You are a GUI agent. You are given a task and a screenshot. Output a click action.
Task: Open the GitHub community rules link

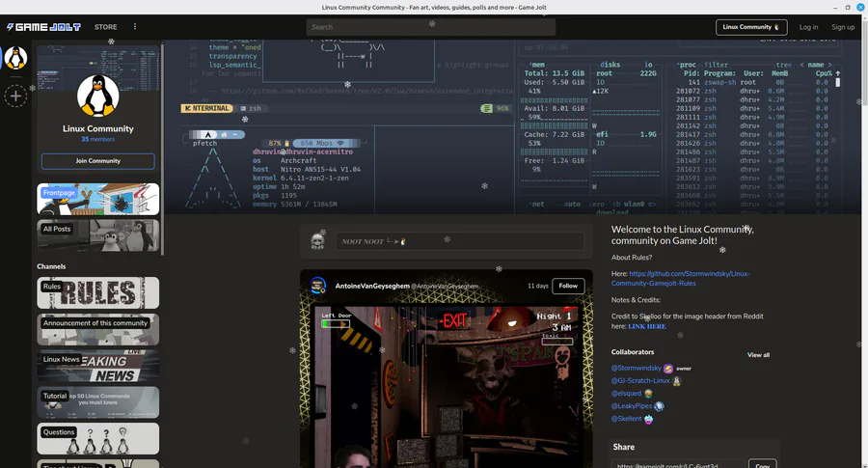(x=680, y=279)
